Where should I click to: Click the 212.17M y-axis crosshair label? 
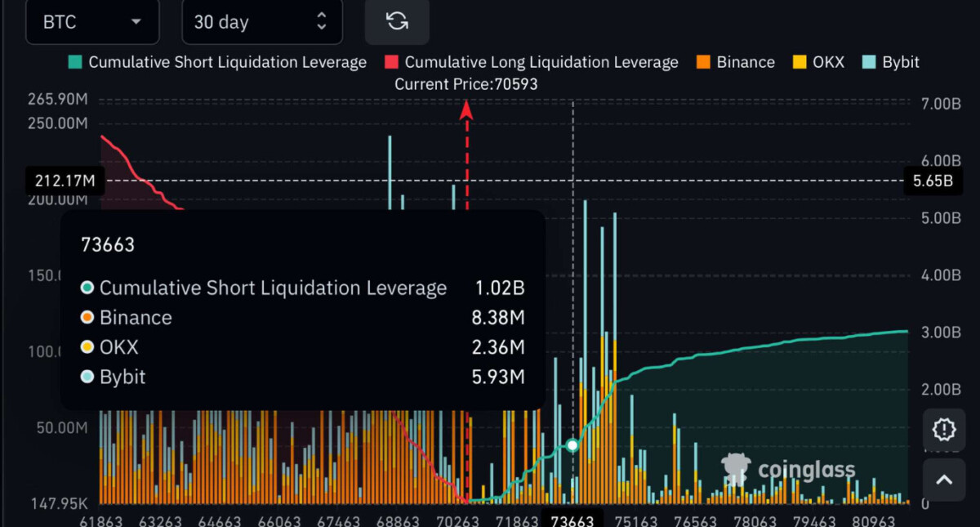coord(65,180)
